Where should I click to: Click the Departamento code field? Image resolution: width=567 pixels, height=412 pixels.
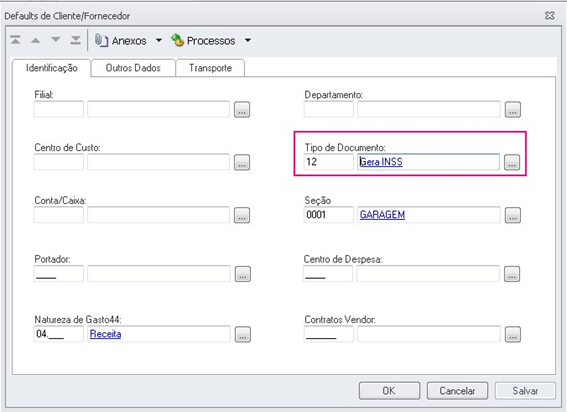(x=329, y=109)
